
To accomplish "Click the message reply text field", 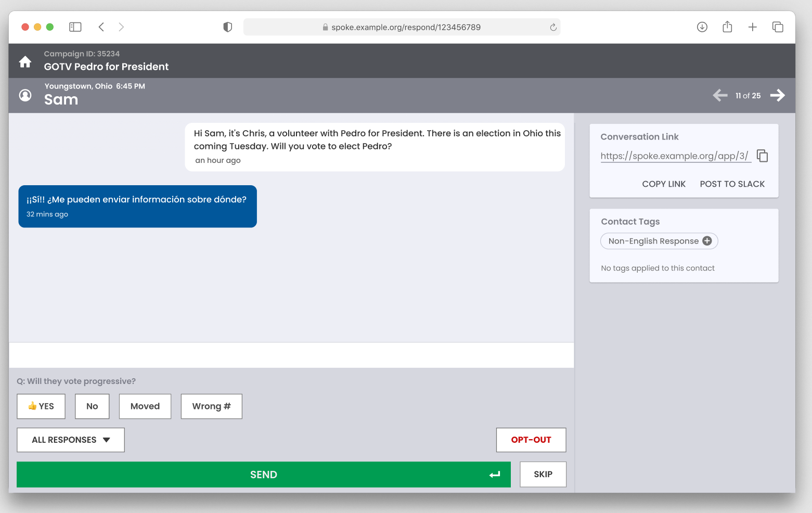I will [x=291, y=355].
